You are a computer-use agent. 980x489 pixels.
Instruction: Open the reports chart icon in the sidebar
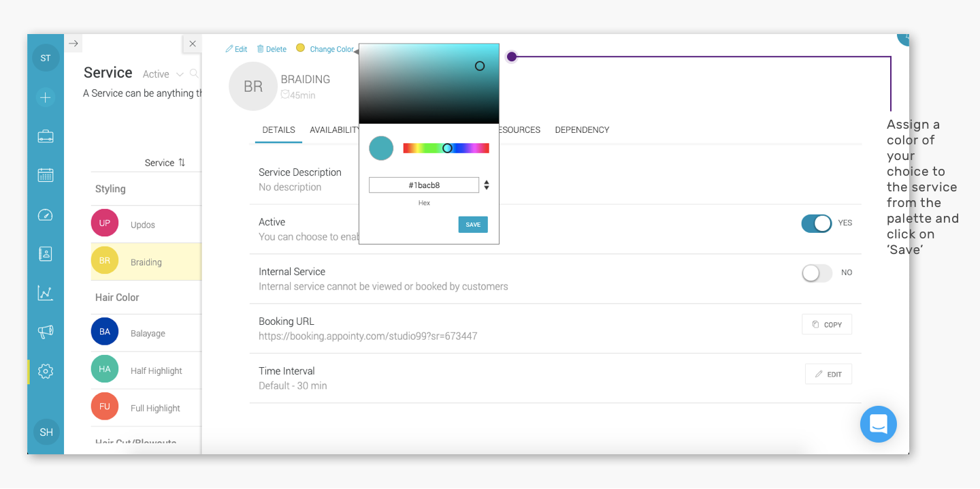click(x=46, y=293)
